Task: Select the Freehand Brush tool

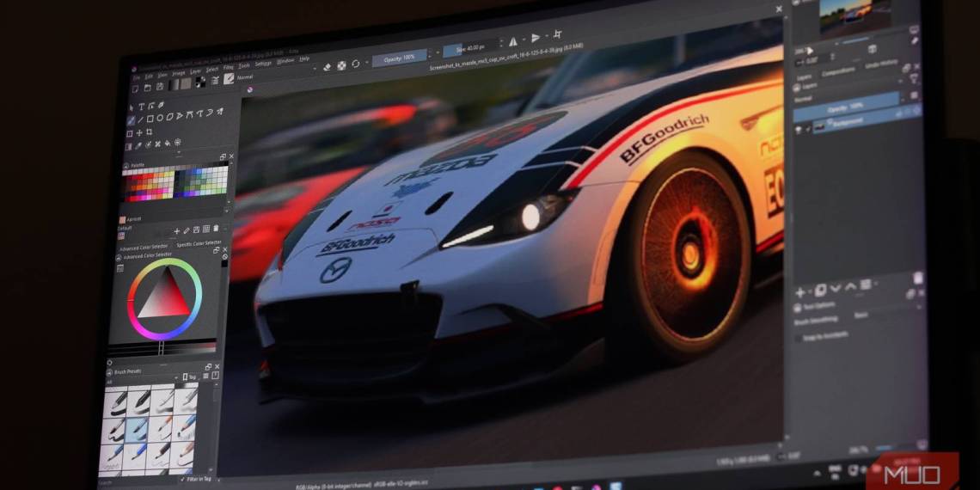Action: (x=132, y=120)
